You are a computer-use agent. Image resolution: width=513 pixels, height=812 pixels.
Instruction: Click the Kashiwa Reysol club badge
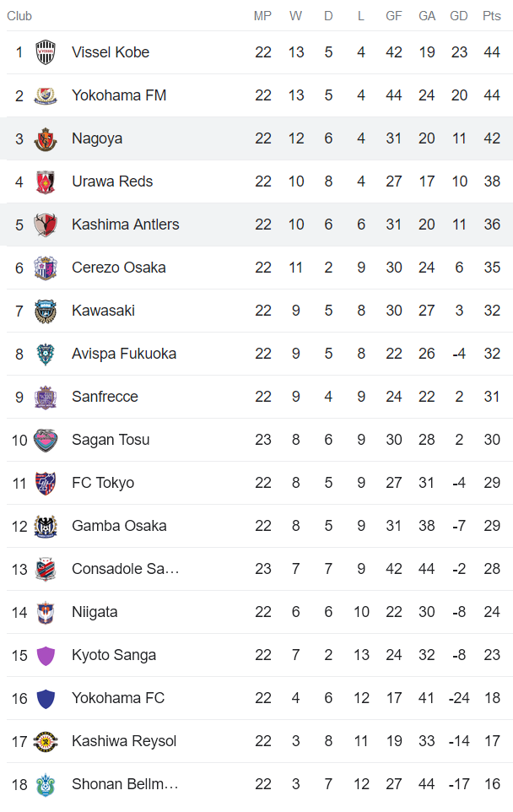44,741
